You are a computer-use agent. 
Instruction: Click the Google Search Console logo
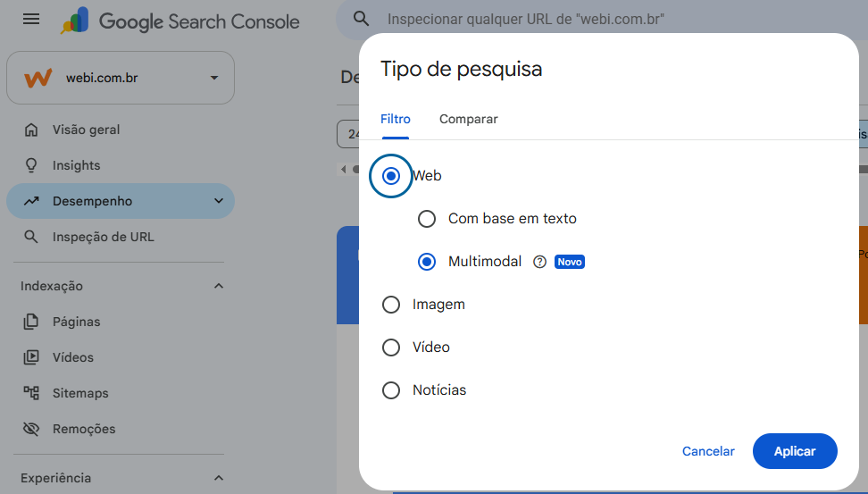[179, 21]
